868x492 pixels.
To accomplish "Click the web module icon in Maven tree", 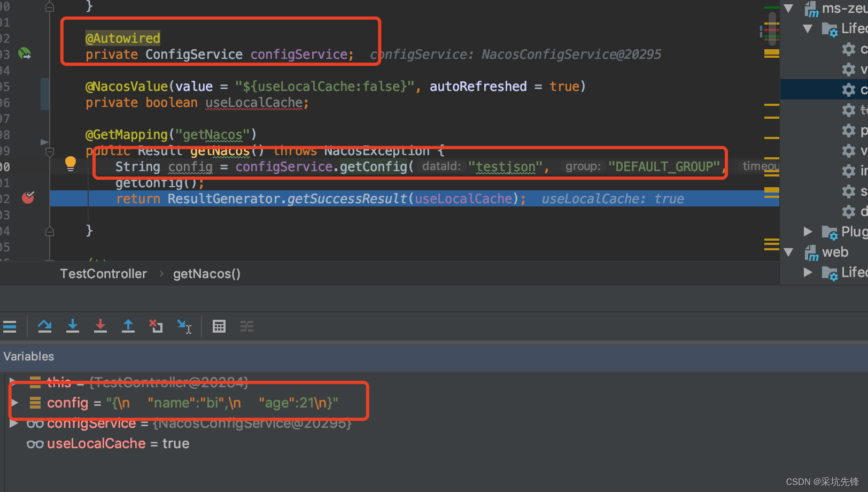I will click(811, 252).
